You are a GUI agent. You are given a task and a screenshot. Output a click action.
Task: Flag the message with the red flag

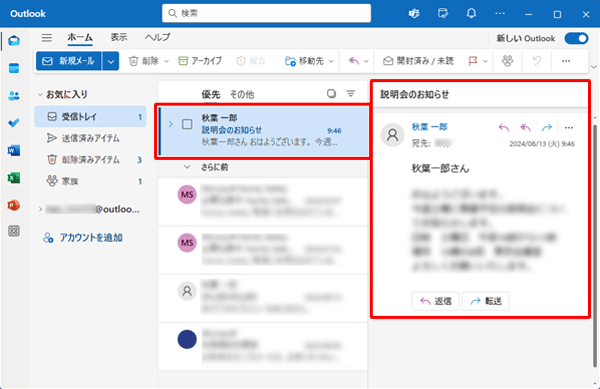coord(473,61)
